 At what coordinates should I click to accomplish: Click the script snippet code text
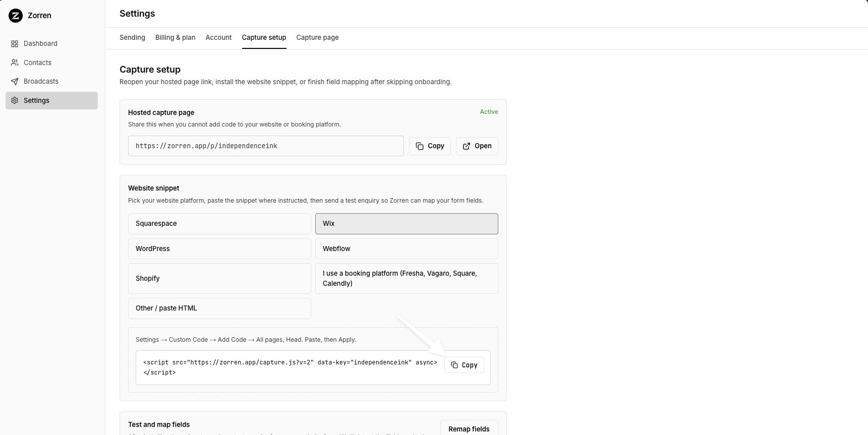pyautogui.click(x=290, y=367)
